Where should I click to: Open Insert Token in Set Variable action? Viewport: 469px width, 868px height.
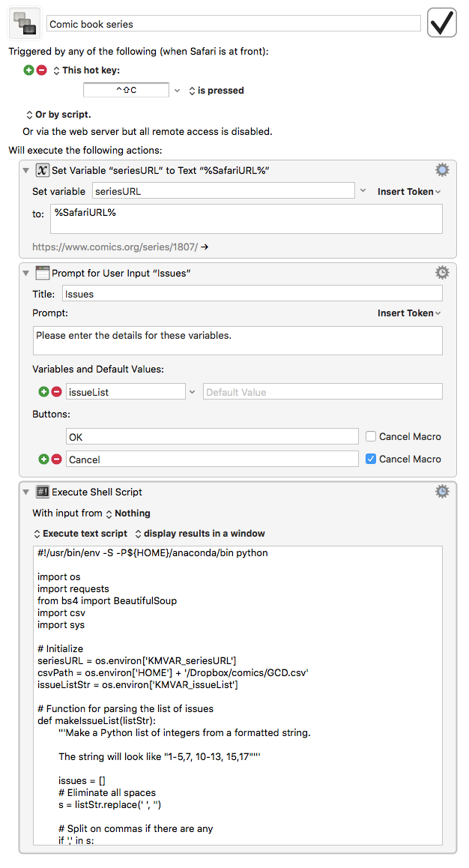coord(408,191)
